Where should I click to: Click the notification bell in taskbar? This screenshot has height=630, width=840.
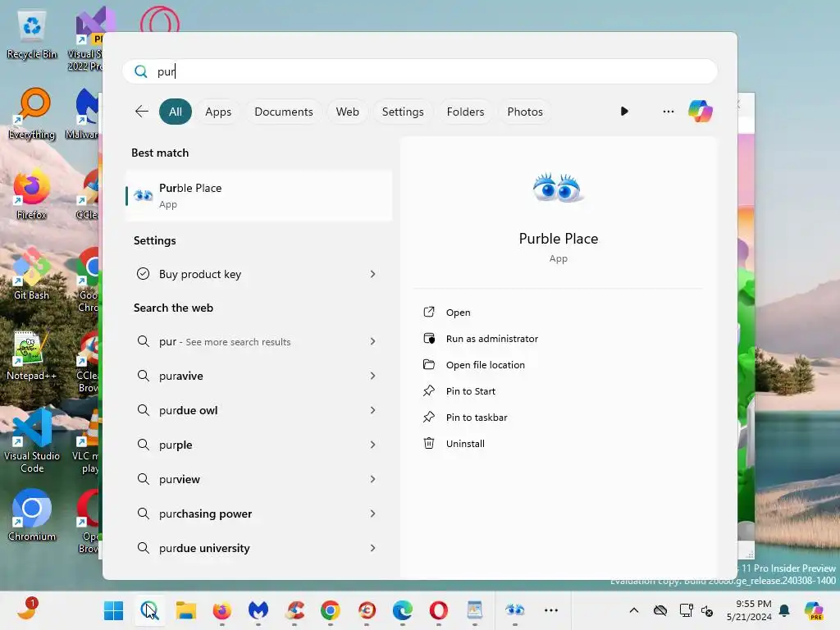pos(784,610)
